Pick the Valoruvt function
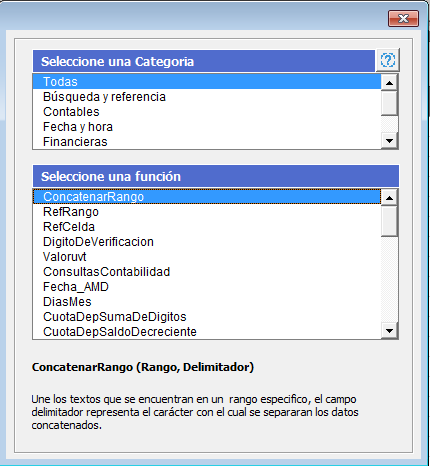This screenshot has height=466, width=430. pos(207,257)
